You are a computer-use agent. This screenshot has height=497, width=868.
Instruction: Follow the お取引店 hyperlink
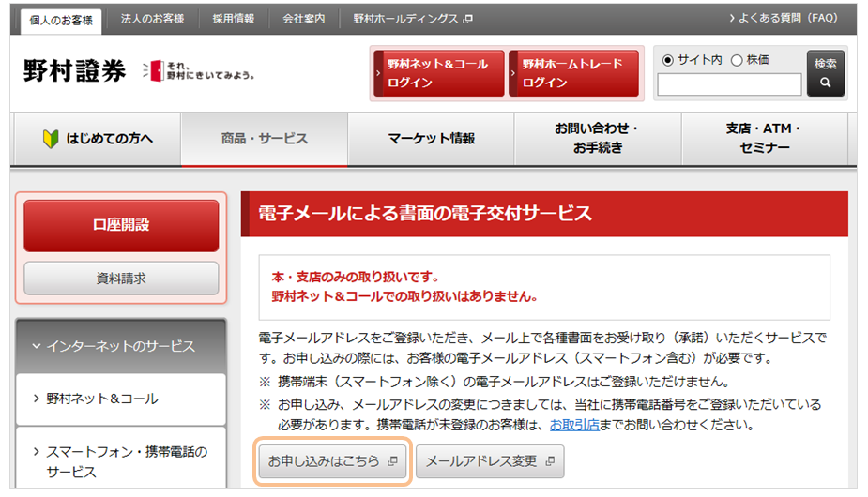click(x=574, y=425)
